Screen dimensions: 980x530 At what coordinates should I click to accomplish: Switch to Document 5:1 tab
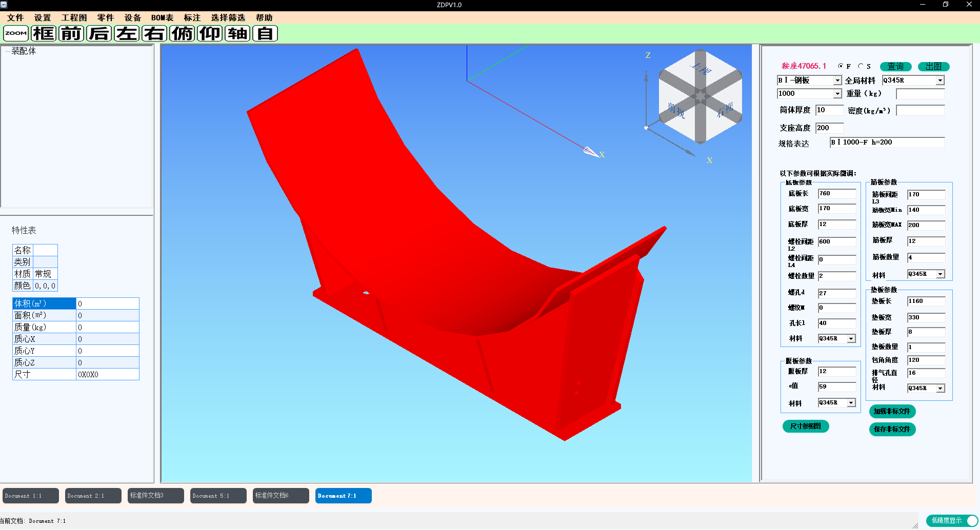tap(218, 496)
